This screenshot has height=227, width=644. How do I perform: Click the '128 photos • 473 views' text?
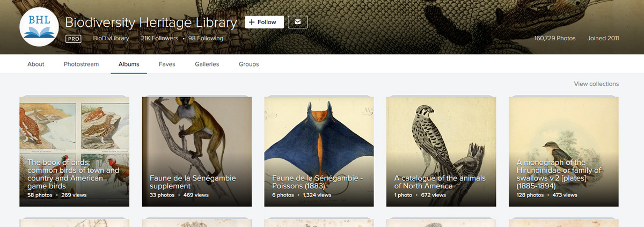[x=547, y=195]
